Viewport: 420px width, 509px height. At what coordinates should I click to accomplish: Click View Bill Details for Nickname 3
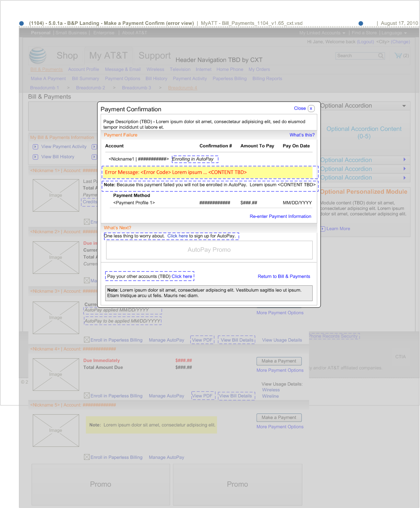tap(237, 340)
